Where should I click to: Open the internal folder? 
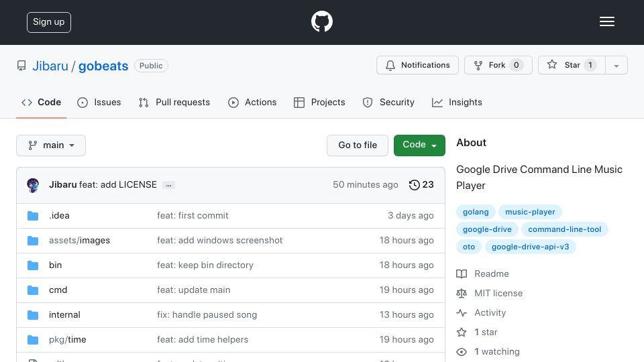[64, 315]
